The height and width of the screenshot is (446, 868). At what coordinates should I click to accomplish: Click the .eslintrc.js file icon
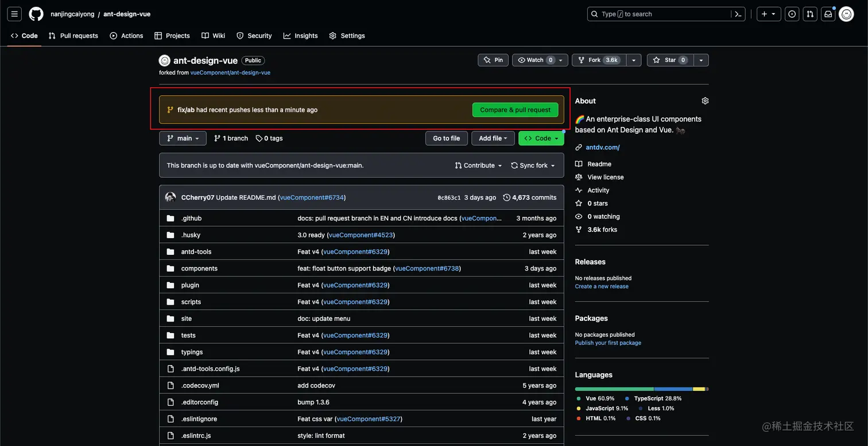(170, 435)
